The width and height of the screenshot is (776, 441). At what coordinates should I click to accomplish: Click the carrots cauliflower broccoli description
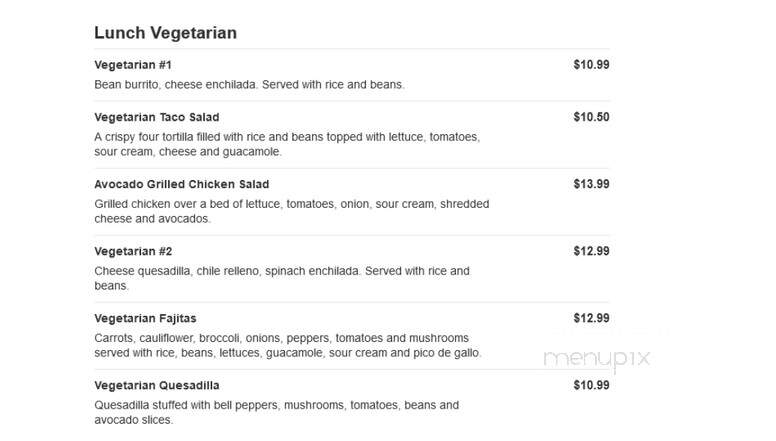[288, 345]
